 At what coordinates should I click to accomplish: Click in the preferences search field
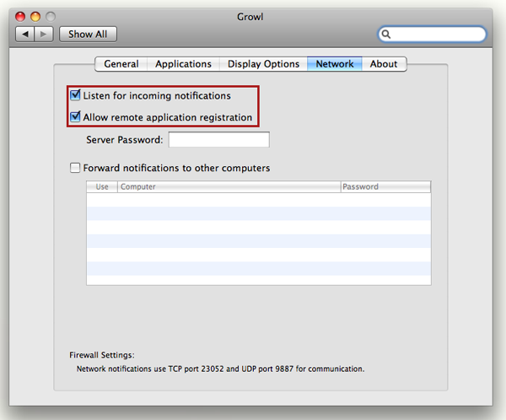[x=432, y=34]
